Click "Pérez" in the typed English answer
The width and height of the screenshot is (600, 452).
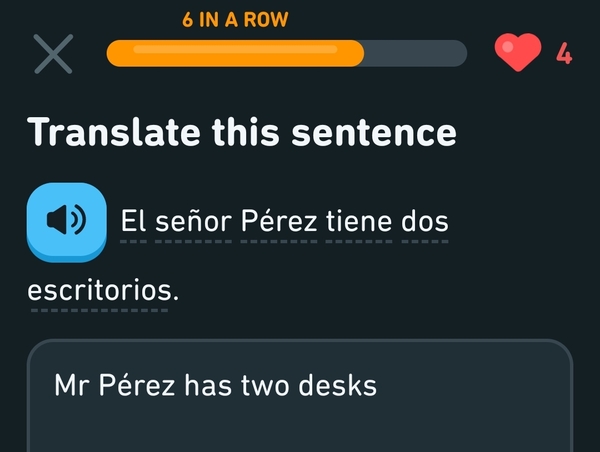coord(137,385)
